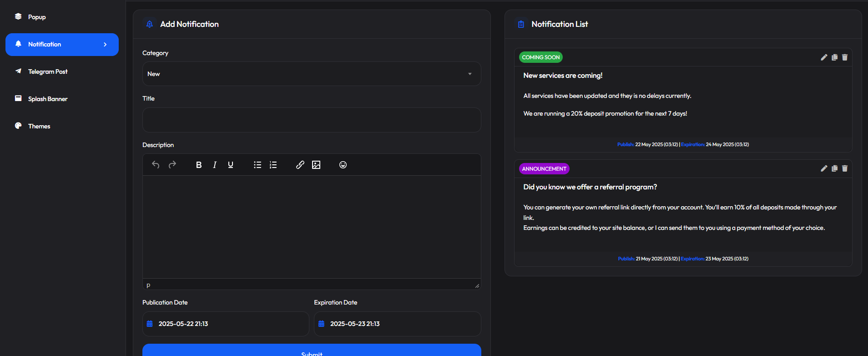Click the expiration date '24 May 2025 (03:12)'

coord(727,144)
